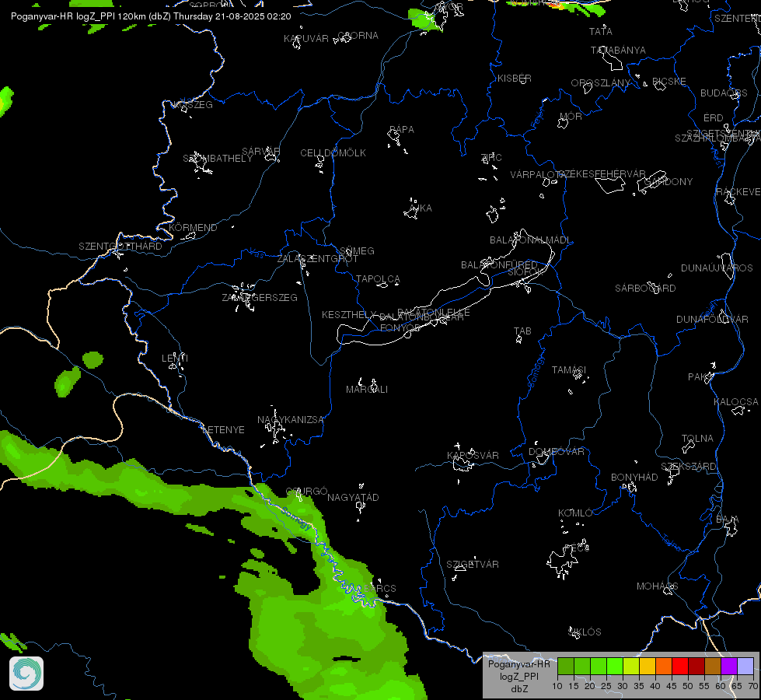Click the TOLNA town label

[x=697, y=439]
